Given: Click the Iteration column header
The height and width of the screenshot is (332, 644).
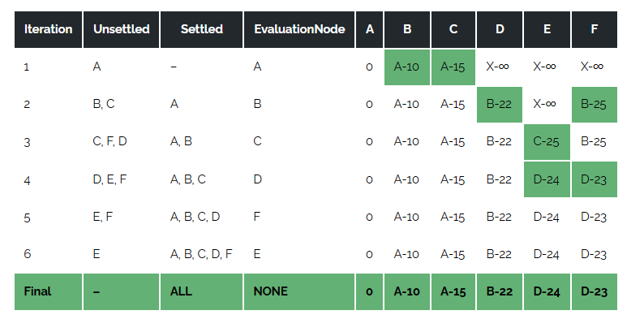Looking at the screenshot, I should coord(49,29).
